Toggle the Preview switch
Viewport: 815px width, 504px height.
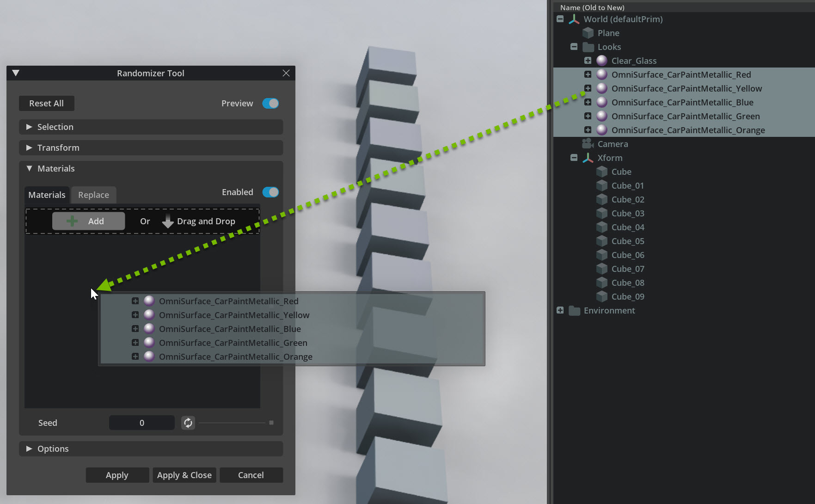click(x=270, y=104)
